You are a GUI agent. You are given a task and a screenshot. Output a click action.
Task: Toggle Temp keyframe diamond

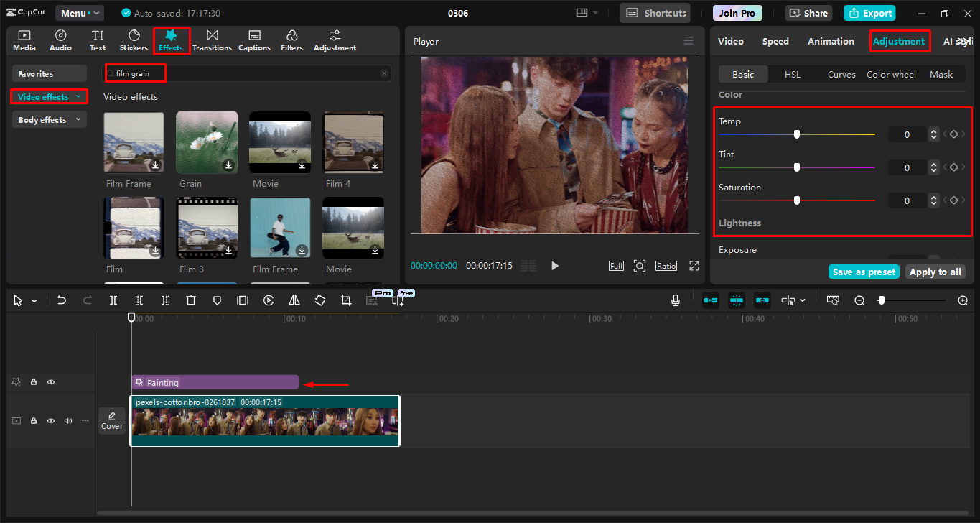point(953,134)
